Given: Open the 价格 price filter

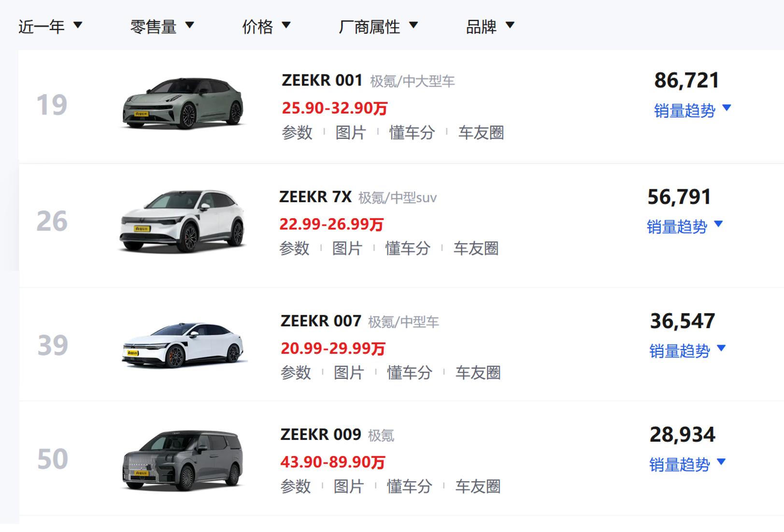Looking at the screenshot, I should pyautogui.click(x=266, y=26).
